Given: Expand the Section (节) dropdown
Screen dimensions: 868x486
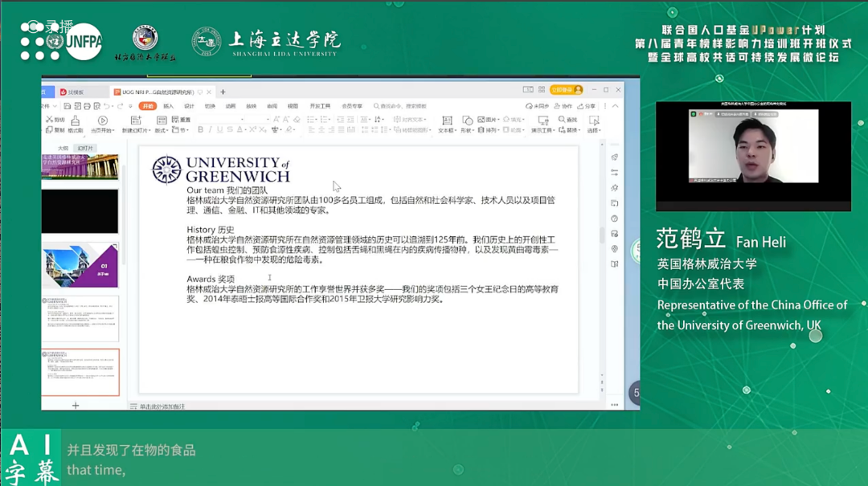Looking at the screenshot, I should [180, 130].
